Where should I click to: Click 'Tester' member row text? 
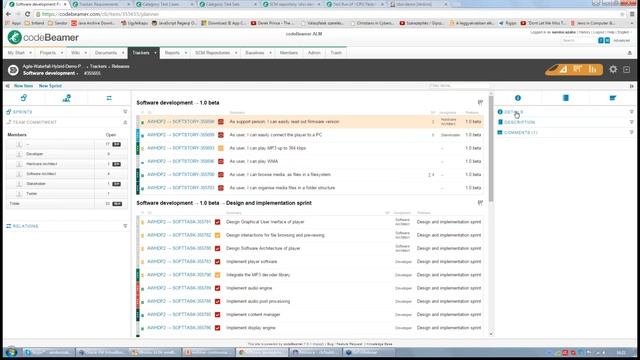click(32, 194)
